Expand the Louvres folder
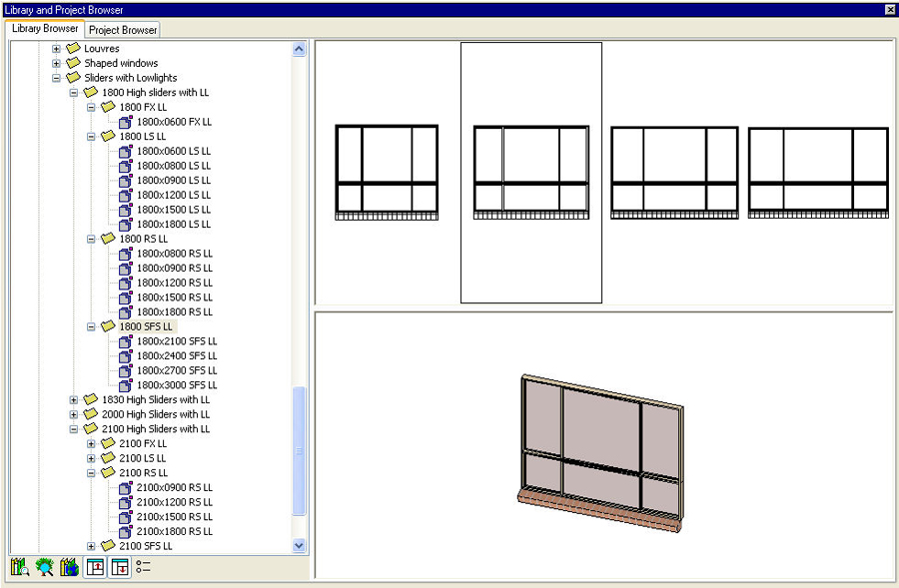899x588 pixels. click(57, 49)
